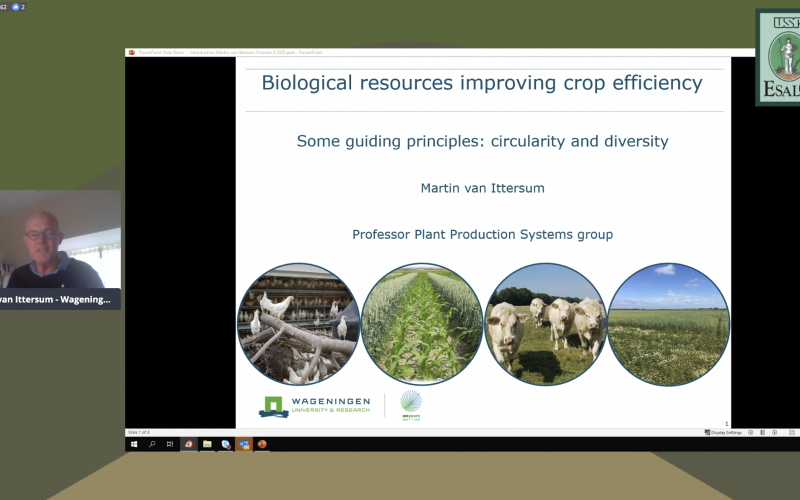Image resolution: width=800 pixels, height=500 pixels.
Task: Click the circular crop rows photo
Action: [x=422, y=324]
